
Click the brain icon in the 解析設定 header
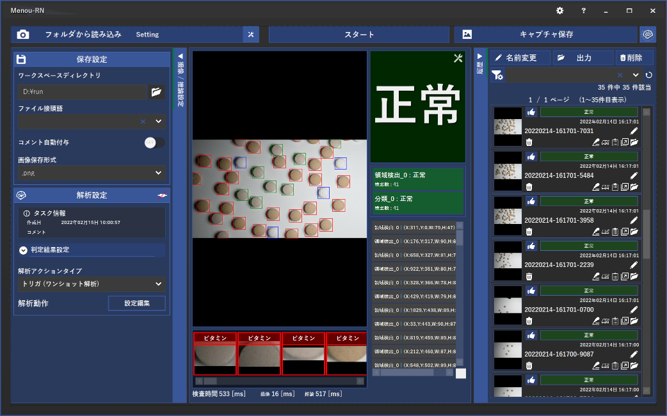[21, 195]
